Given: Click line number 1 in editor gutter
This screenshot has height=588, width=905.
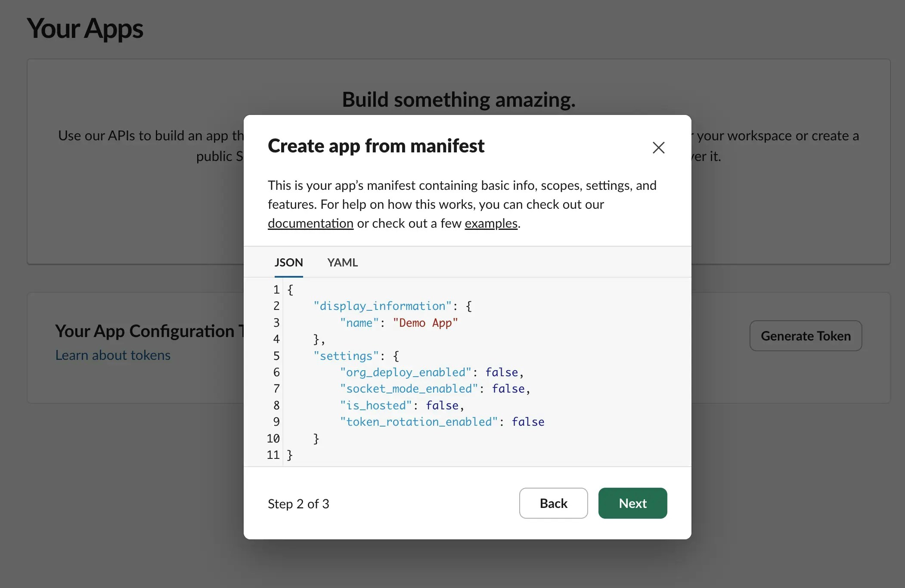Looking at the screenshot, I should (x=276, y=290).
